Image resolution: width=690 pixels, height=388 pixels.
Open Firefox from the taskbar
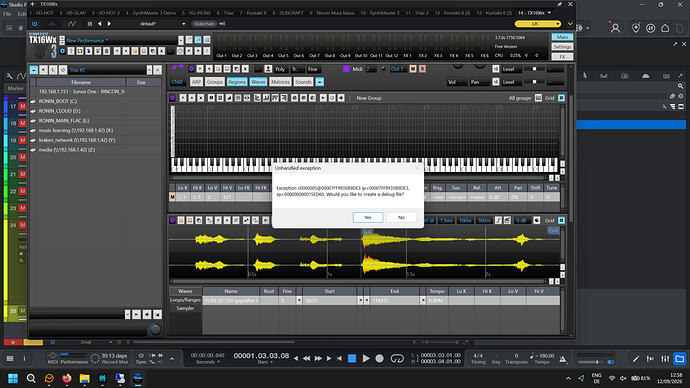(67, 378)
